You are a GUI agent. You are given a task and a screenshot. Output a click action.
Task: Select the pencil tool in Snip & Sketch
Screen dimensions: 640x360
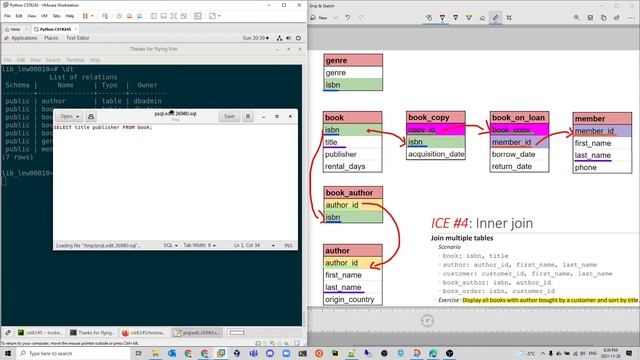[456, 18]
